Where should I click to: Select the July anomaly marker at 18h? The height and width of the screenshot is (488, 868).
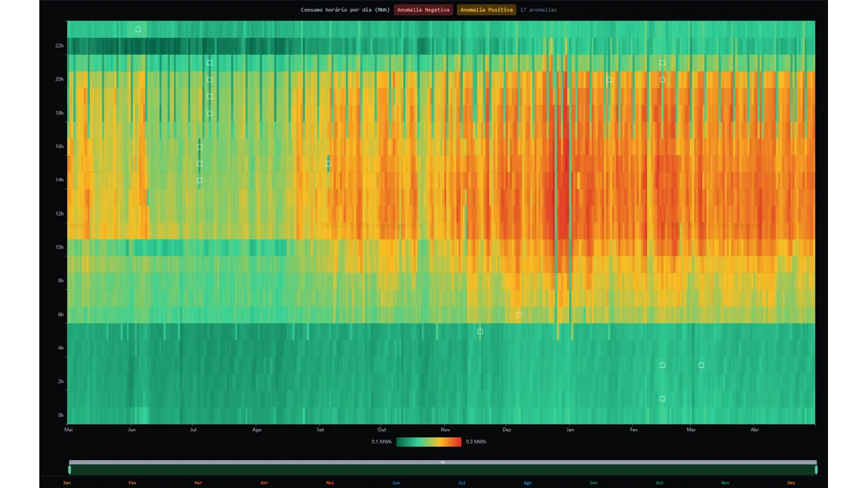[210, 113]
